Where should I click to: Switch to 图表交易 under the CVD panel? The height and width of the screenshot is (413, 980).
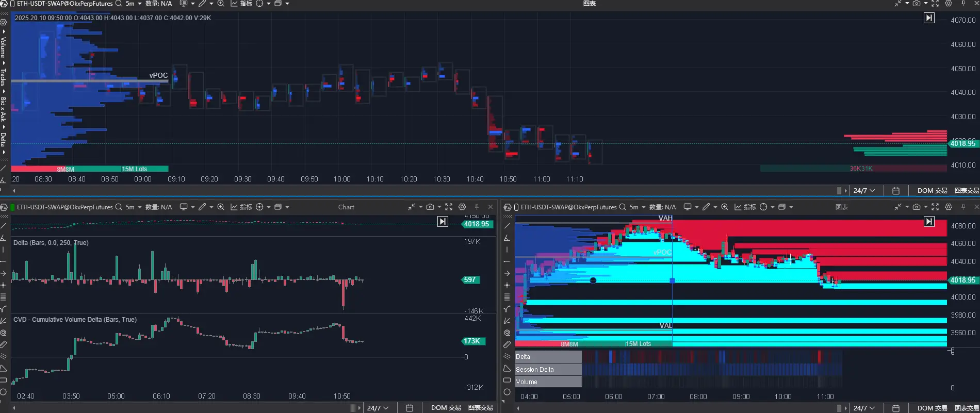pos(480,408)
